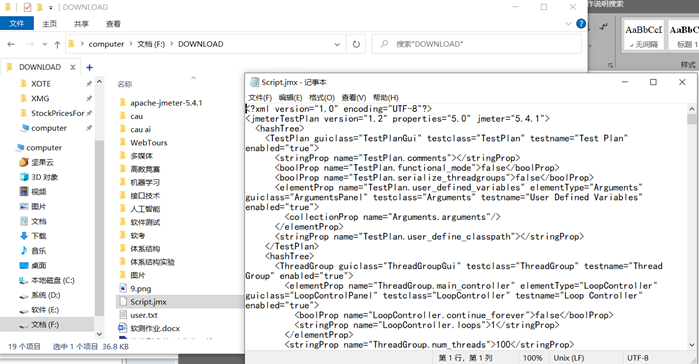Screen dimensions: 699x364
Task: Click the Back arrow in Explorer
Action: click(x=11, y=44)
